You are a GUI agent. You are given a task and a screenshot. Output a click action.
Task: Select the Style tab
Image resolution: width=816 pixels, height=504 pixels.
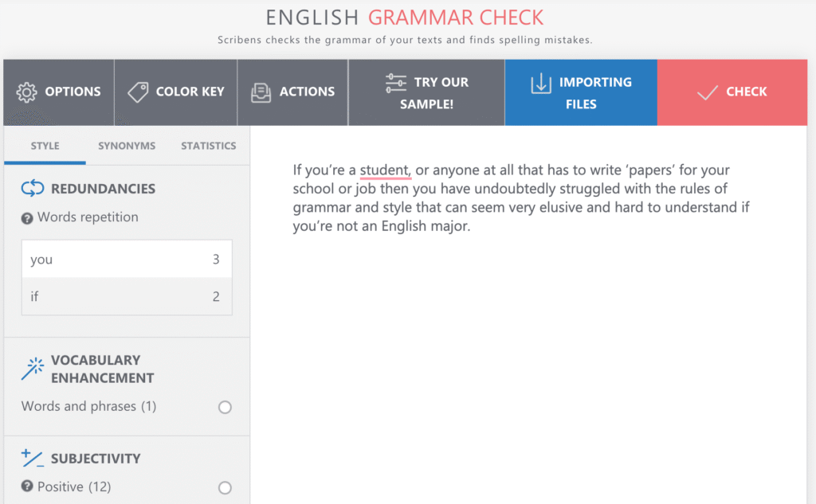(45, 146)
